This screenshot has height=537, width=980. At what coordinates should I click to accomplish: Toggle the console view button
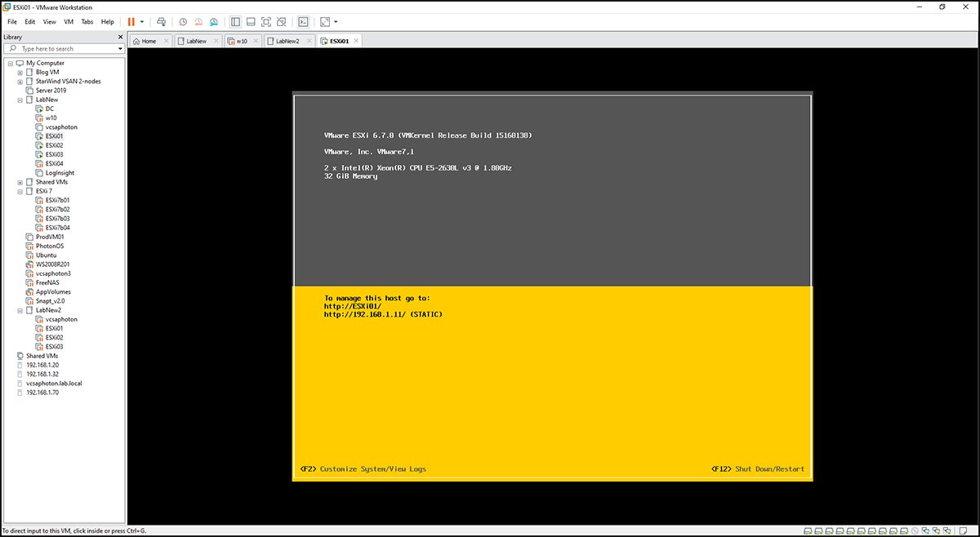(304, 21)
